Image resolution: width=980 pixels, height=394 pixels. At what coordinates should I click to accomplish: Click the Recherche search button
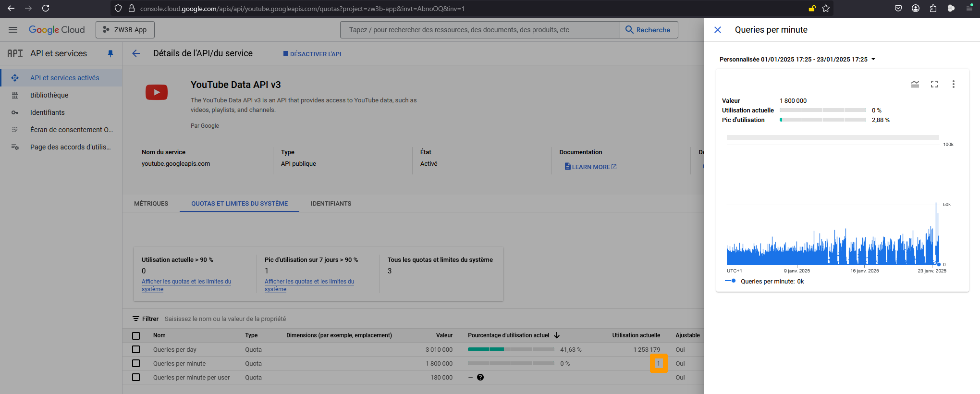tap(649, 30)
